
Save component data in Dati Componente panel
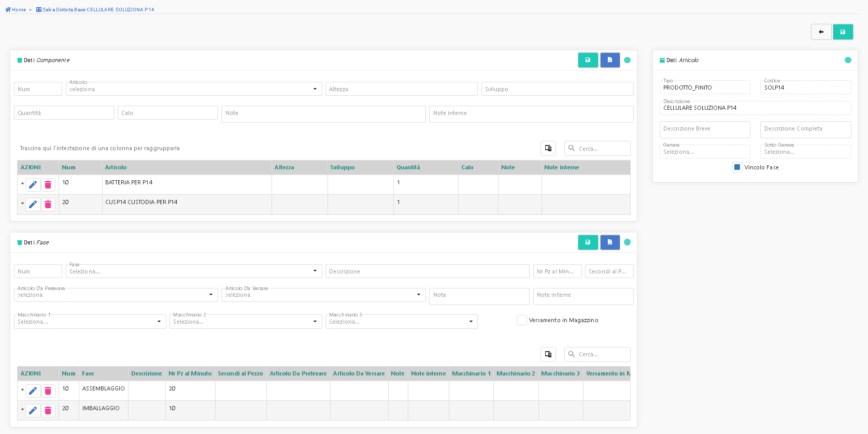click(588, 60)
